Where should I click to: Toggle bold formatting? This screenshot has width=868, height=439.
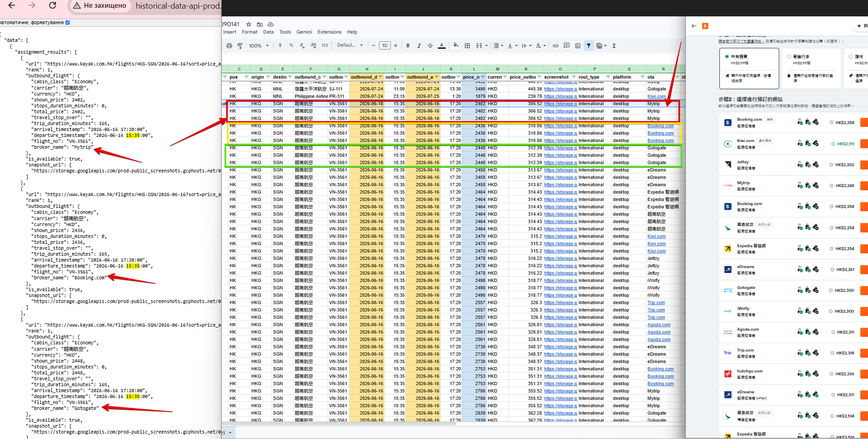(408, 45)
